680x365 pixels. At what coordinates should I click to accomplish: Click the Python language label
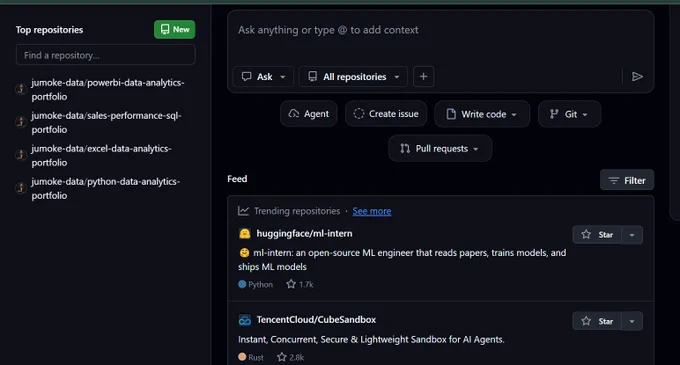click(255, 284)
